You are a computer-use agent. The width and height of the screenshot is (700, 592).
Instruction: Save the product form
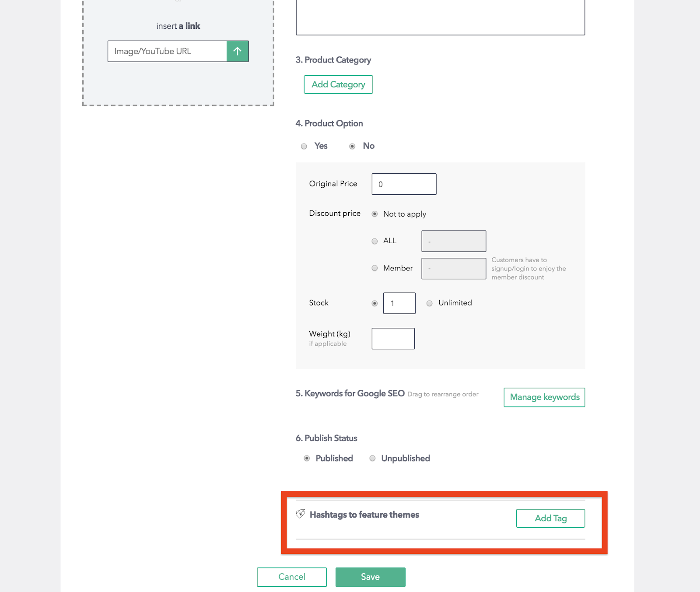tap(371, 577)
